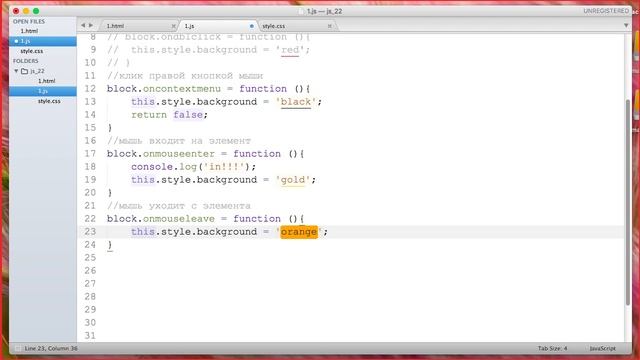
Task: Select 1.js inside js_22 folder
Action: [42, 91]
